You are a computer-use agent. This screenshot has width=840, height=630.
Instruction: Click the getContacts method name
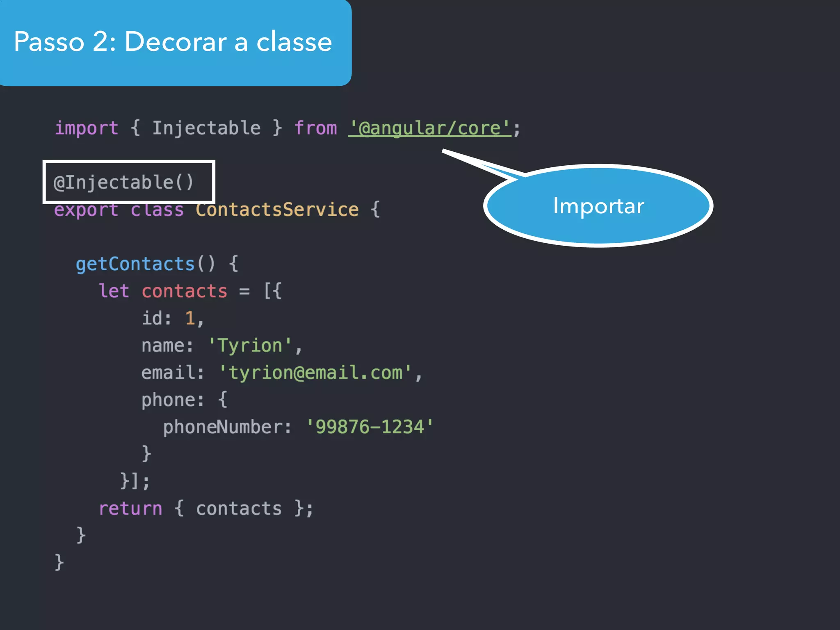pyautogui.click(x=135, y=264)
